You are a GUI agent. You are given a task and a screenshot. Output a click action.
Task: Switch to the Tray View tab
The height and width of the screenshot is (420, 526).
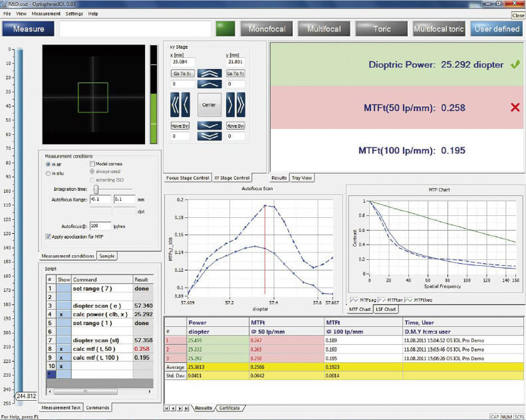pyautogui.click(x=301, y=178)
